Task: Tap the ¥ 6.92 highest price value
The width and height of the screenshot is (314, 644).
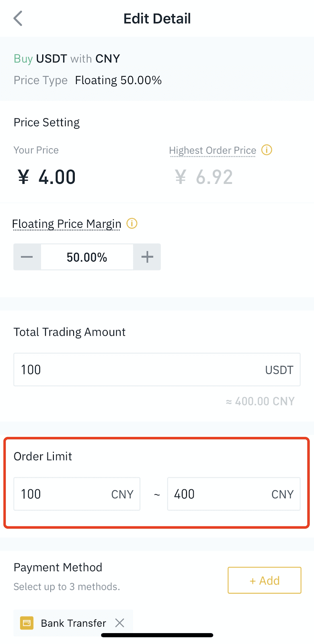Action: (x=204, y=177)
